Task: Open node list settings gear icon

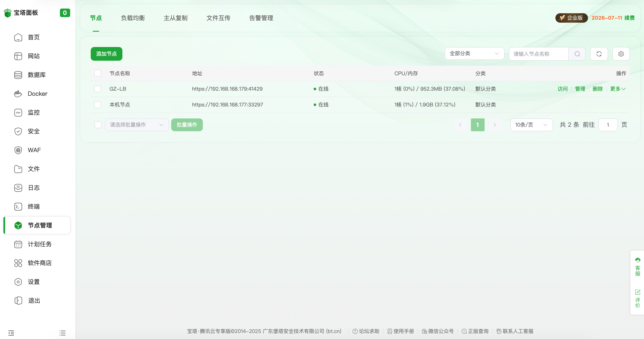Action: (621, 54)
